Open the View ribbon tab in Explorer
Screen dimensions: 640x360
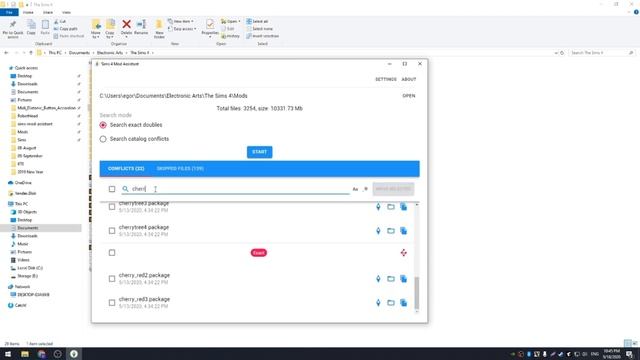pyautogui.click(x=66, y=13)
